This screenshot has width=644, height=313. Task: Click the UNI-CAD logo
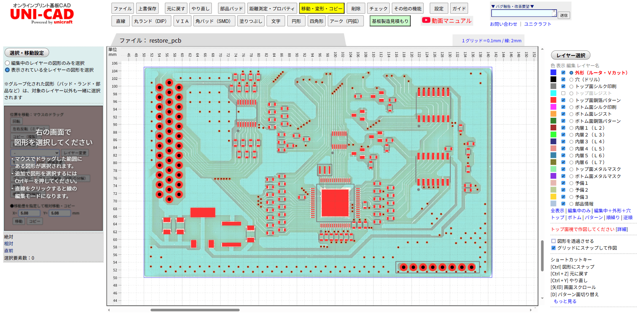[42, 14]
